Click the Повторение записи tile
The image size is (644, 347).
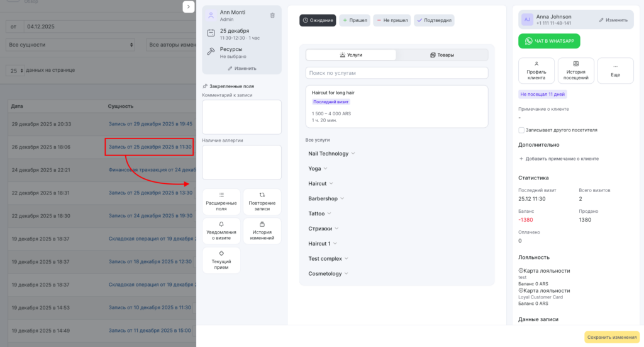click(x=262, y=202)
